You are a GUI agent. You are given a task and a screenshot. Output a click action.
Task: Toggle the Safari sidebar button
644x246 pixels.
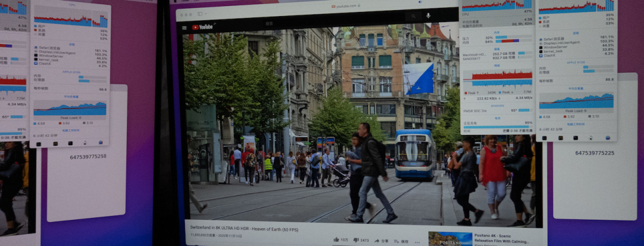click(x=200, y=14)
